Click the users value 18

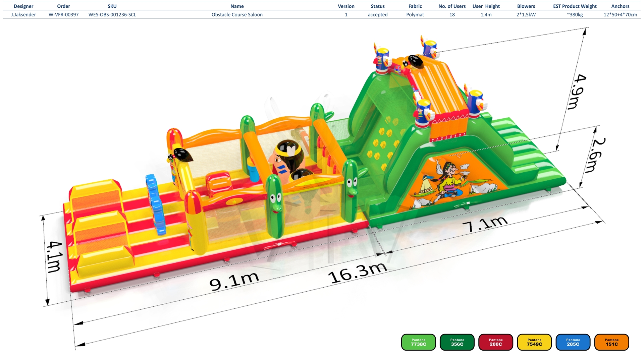click(x=452, y=15)
